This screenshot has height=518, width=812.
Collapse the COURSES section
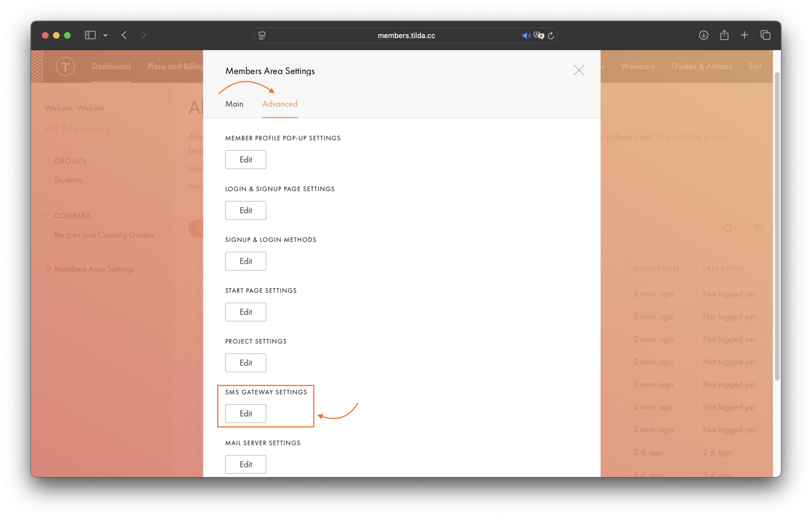(47, 215)
